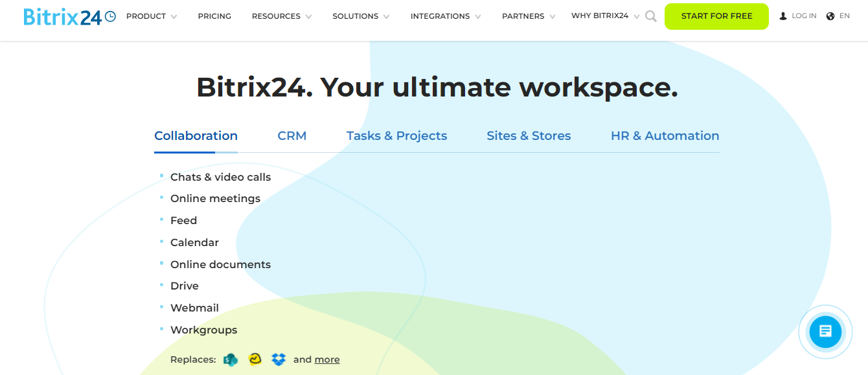Click 'Chats & video calls' item

point(220,177)
